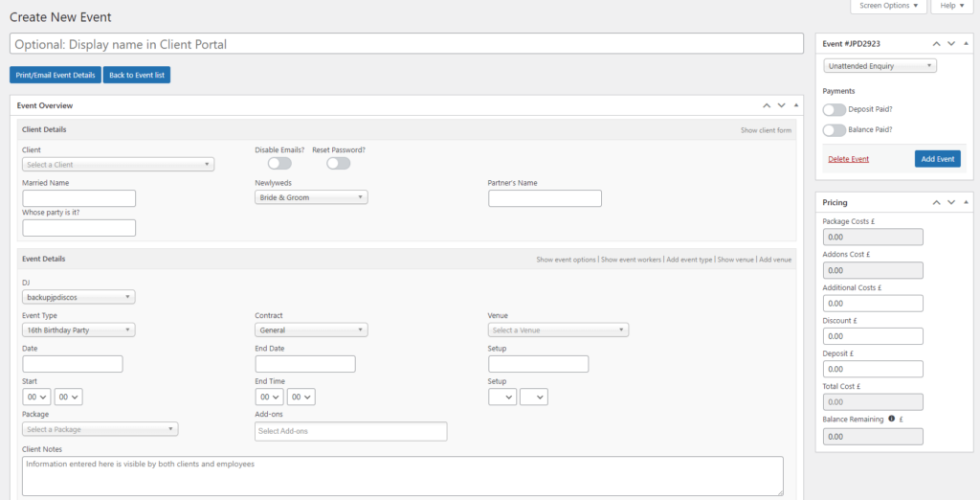The width and height of the screenshot is (980, 500).
Task: Collapse the Pricing panel
Action: click(x=966, y=202)
